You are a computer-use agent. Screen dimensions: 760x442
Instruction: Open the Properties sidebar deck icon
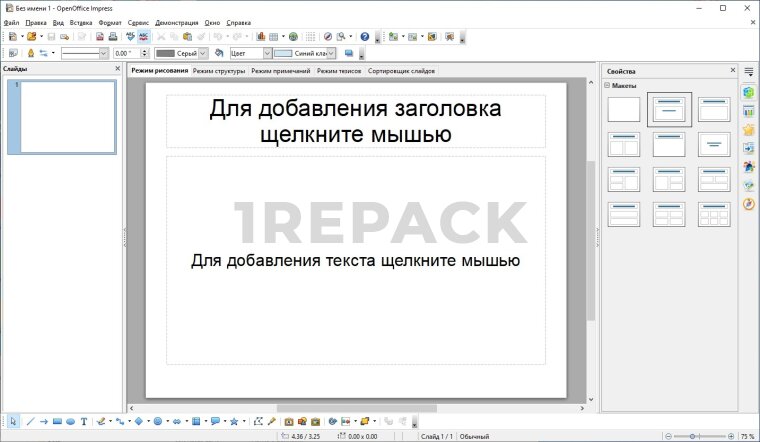[748, 92]
